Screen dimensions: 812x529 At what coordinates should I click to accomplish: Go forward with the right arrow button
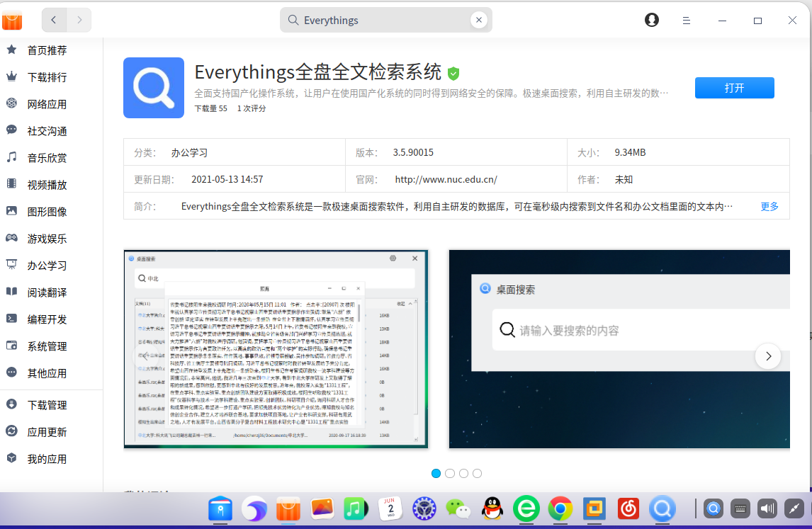tap(79, 21)
